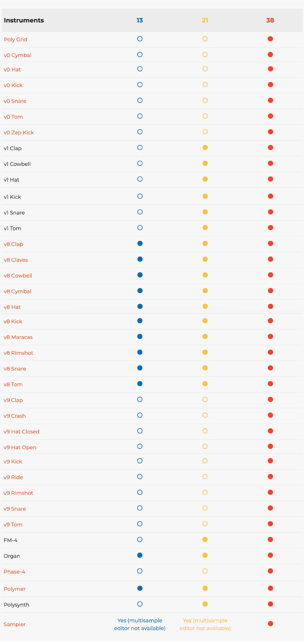Click the red filled dot for v0 Kick
Screen dimensions: 304x644
270,85
